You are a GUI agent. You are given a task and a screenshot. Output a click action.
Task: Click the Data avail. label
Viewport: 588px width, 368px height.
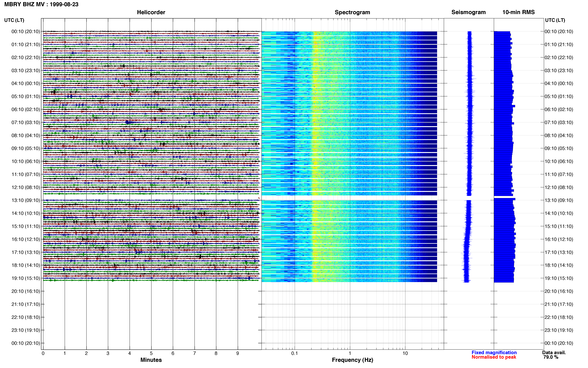point(554,353)
